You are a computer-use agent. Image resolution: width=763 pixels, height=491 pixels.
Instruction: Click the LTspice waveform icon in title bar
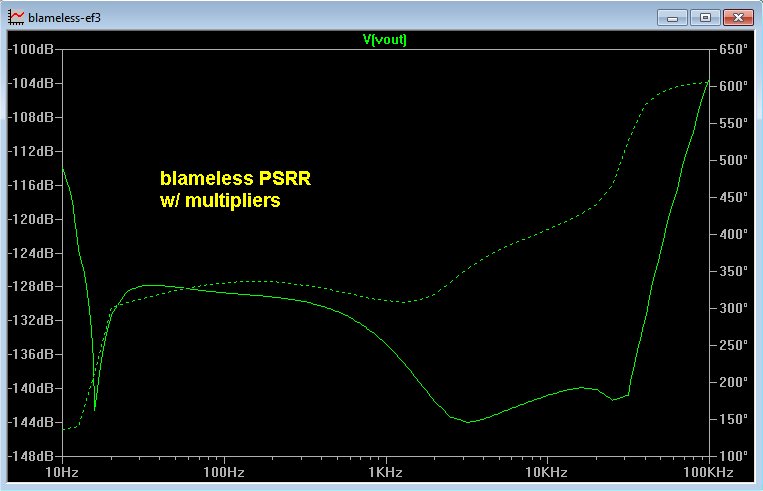tap(16, 18)
